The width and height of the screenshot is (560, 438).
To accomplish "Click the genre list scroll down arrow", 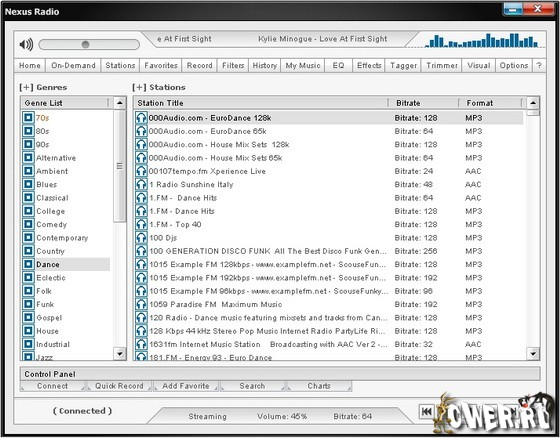I will coord(120,354).
